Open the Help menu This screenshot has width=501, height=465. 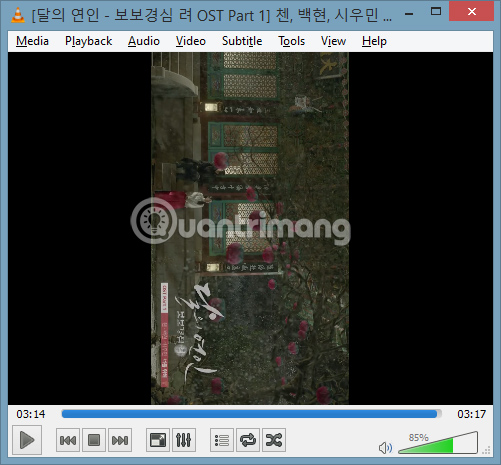click(x=374, y=41)
